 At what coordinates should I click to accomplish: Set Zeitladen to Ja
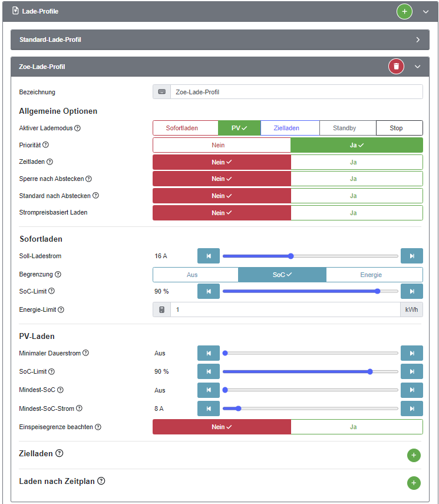(357, 162)
